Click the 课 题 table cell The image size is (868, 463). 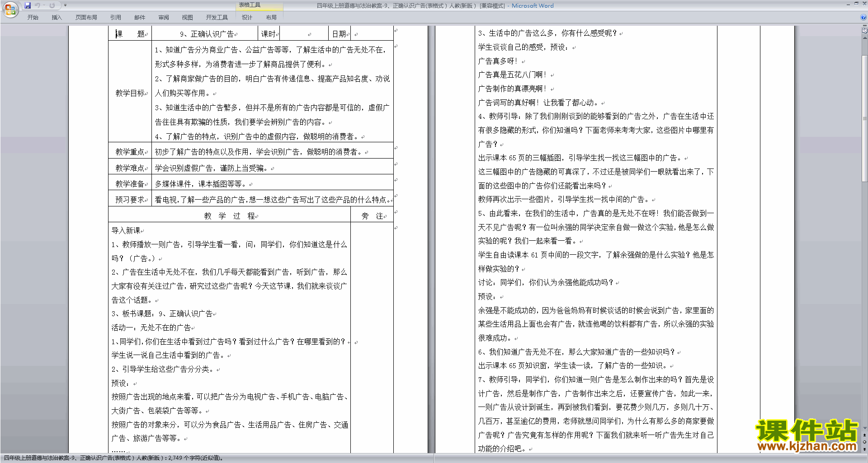(130, 34)
